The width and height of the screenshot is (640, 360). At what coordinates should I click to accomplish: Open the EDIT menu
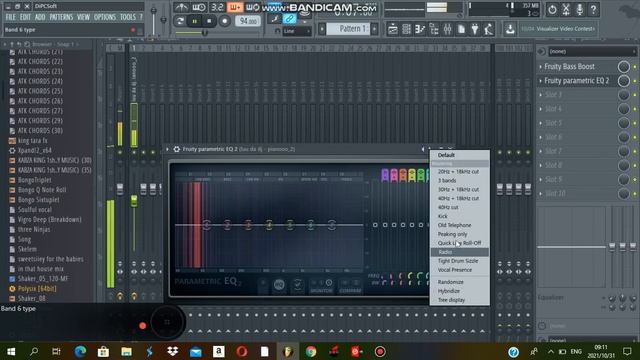[x=25, y=17]
